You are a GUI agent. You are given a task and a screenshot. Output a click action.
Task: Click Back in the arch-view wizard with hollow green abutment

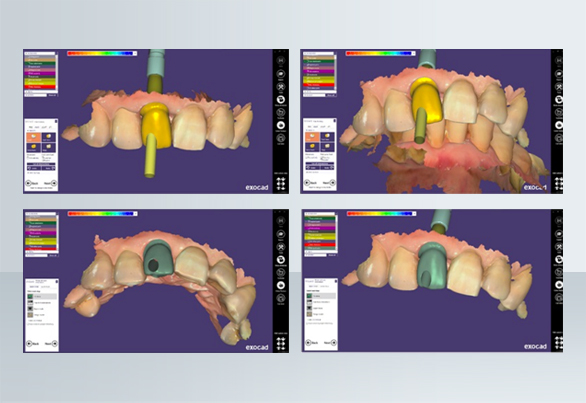click(x=33, y=344)
